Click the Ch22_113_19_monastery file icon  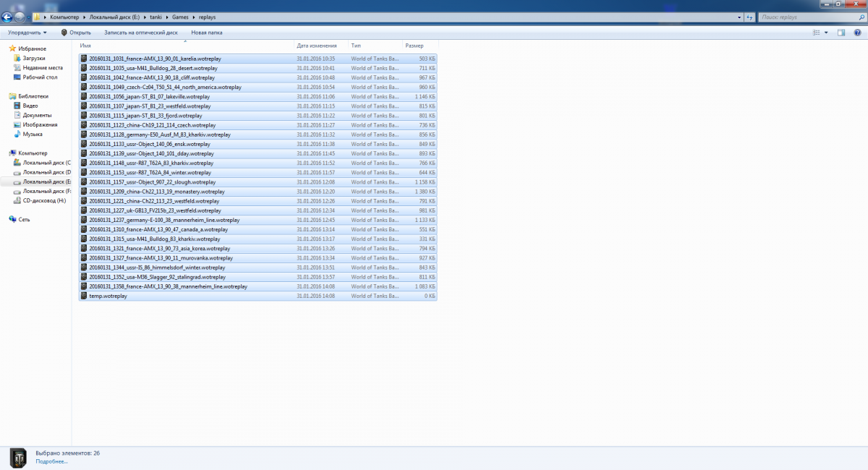84,192
